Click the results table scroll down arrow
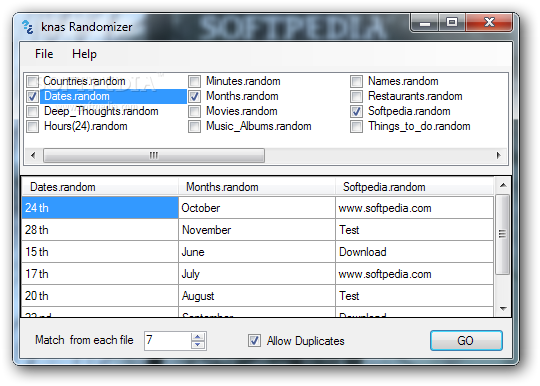Screen dimensions: 540x386 click(x=503, y=309)
